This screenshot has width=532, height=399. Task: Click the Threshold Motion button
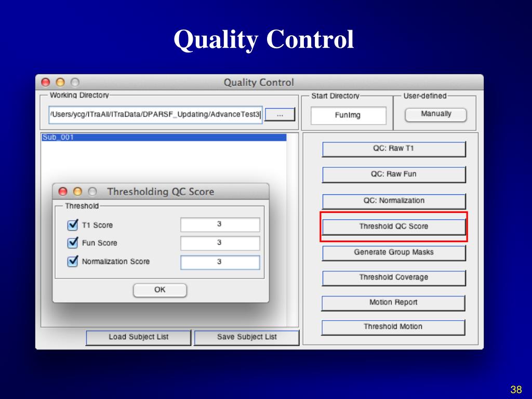point(393,327)
